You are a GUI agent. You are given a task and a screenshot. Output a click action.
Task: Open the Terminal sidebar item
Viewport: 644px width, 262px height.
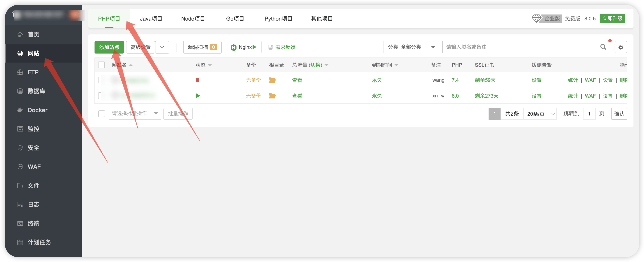tap(33, 223)
